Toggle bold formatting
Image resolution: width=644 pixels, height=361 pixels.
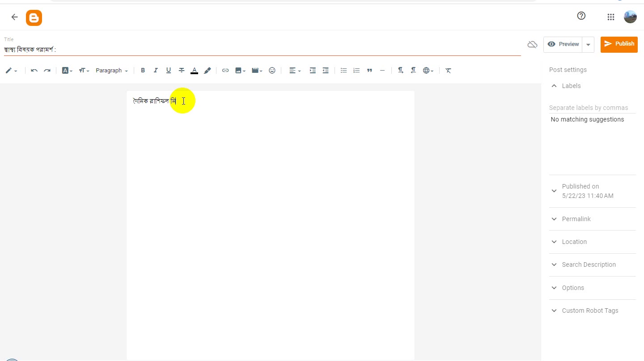click(143, 71)
